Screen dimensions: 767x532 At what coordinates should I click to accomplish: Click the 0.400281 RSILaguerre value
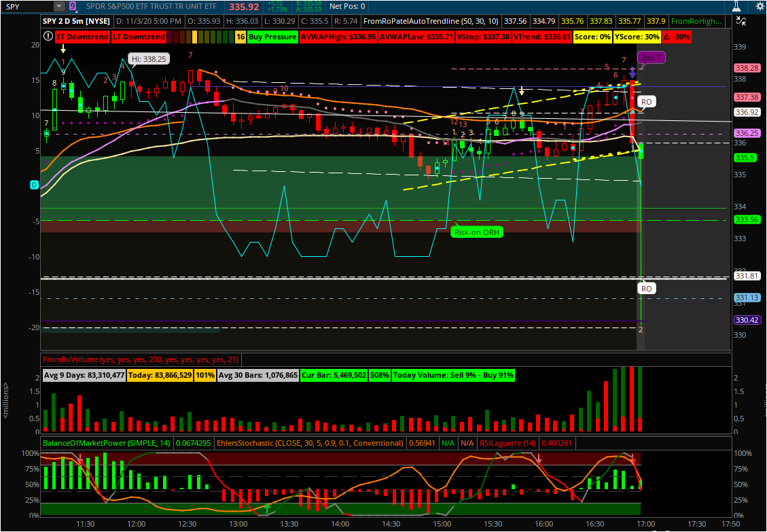coord(556,443)
